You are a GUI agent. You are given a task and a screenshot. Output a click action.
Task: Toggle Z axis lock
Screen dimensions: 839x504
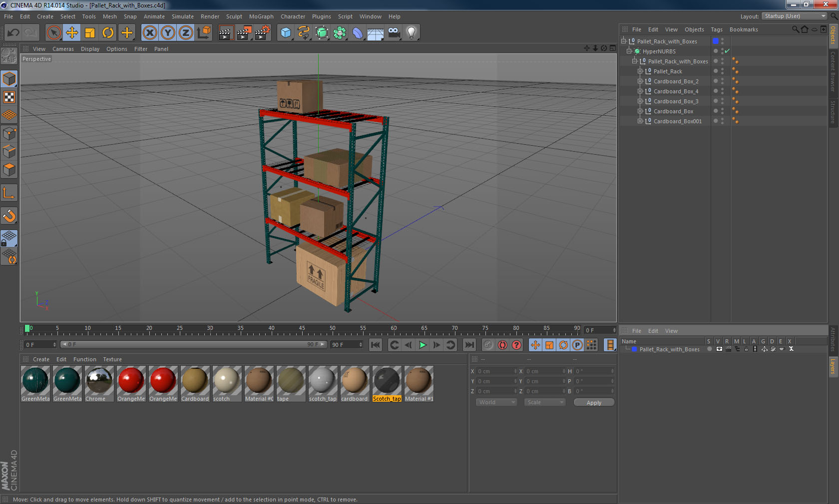[186, 33]
